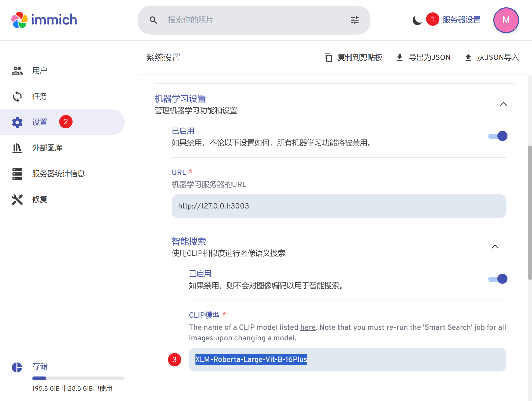Click the 修复 repair tools icon
This screenshot has width=532, height=401.
pyautogui.click(x=17, y=200)
